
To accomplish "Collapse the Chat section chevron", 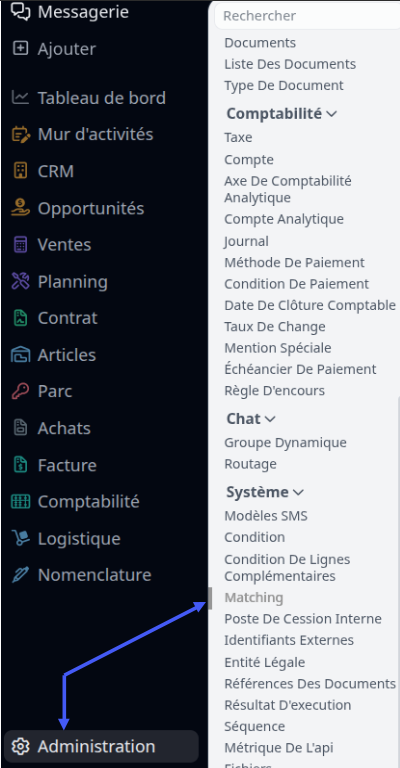I will [x=270, y=419].
